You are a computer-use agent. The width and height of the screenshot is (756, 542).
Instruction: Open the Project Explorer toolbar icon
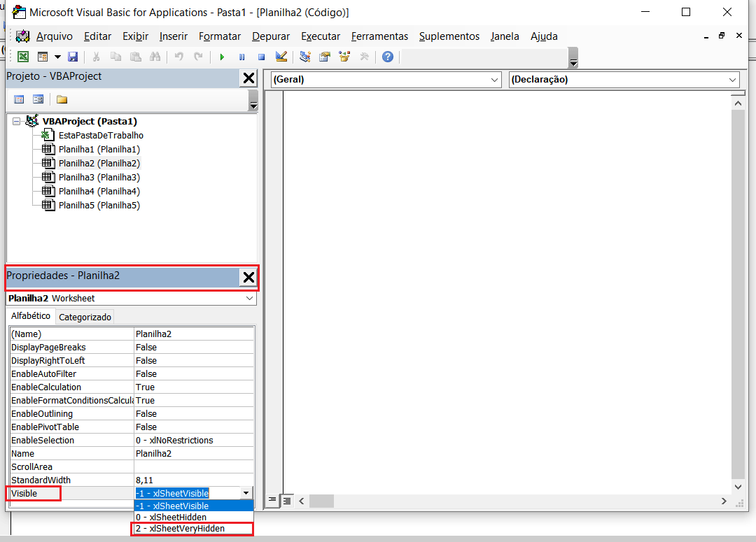(305, 57)
